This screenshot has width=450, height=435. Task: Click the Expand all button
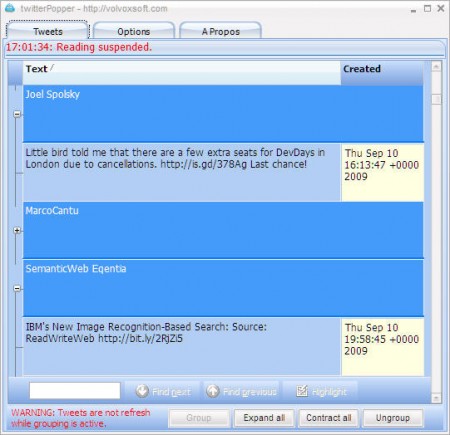264,418
